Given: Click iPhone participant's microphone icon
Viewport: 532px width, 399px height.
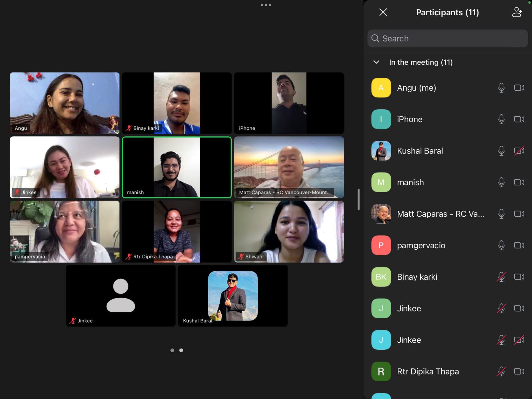Looking at the screenshot, I should [x=501, y=119].
